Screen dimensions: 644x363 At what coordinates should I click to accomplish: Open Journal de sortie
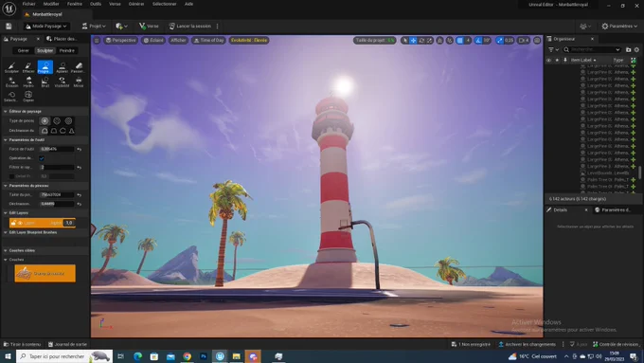point(67,344)
